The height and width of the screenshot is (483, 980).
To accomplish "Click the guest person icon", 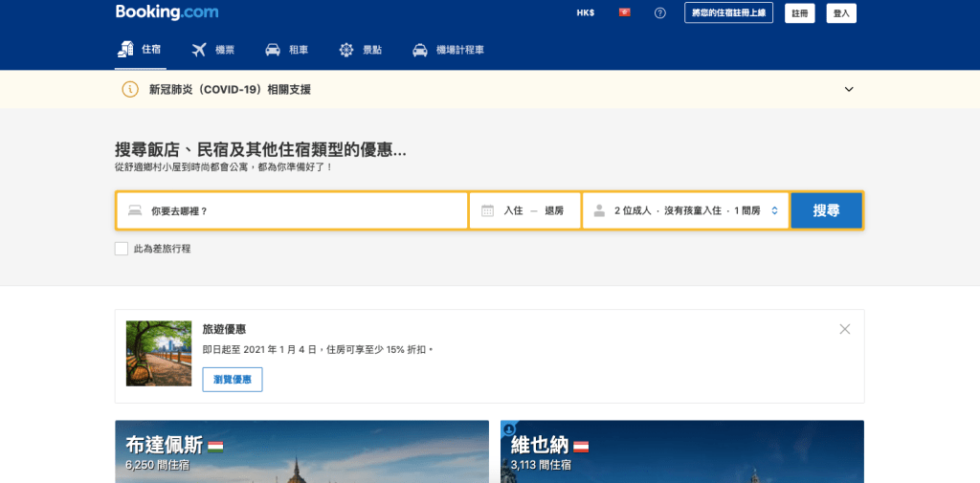I will (599, 210).
